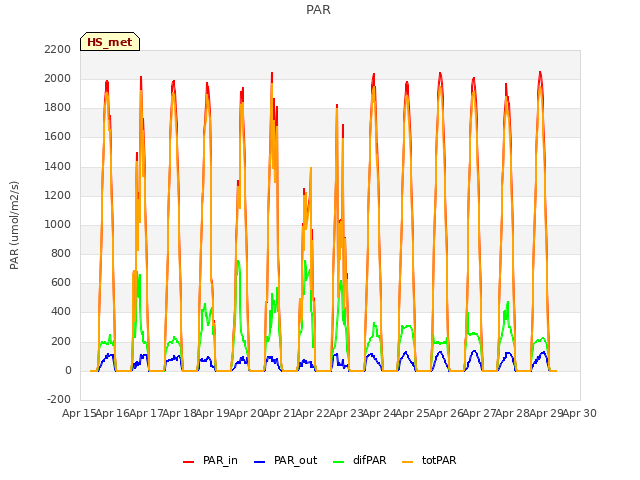This screenshot has width=640, height=480.
Task: Click the Apr 26 x-axis label
Action: click(x=447, y=413)
